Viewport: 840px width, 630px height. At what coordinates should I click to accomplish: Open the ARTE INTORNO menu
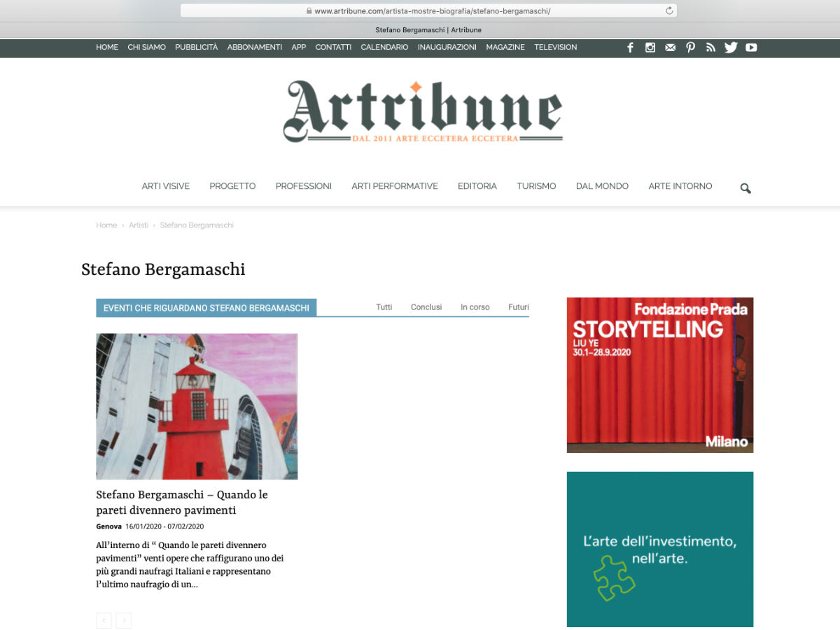click(x=680, y=186)
